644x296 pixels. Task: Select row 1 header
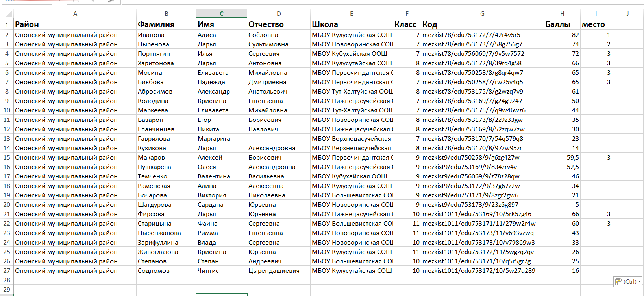7,24
